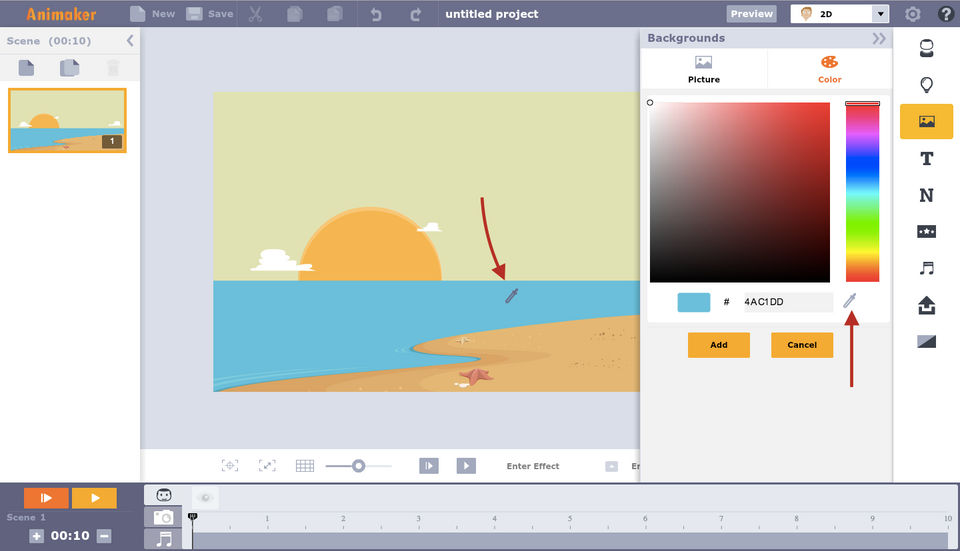This screenshot has height=551, width=960.
Task: Click the timeline tab beside character tab
Action: point(206,498)
